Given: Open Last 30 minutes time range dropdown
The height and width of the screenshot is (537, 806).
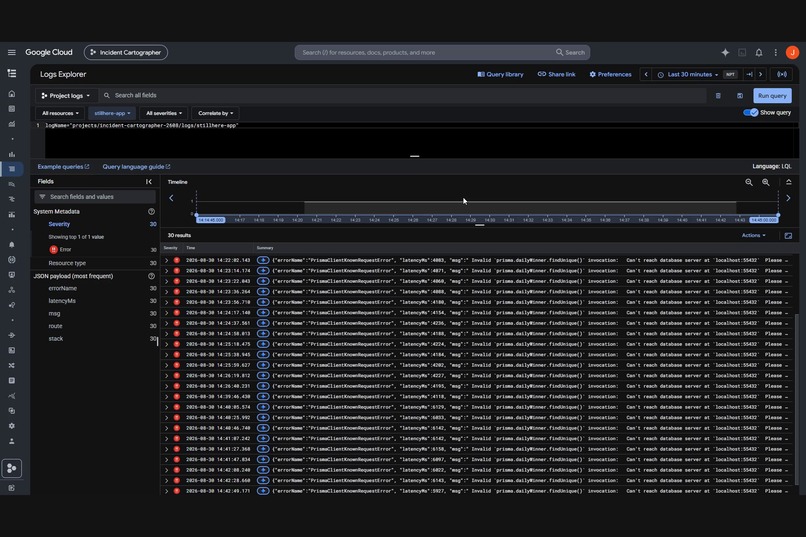Looking at the screenshot, I should click(689, 75).
